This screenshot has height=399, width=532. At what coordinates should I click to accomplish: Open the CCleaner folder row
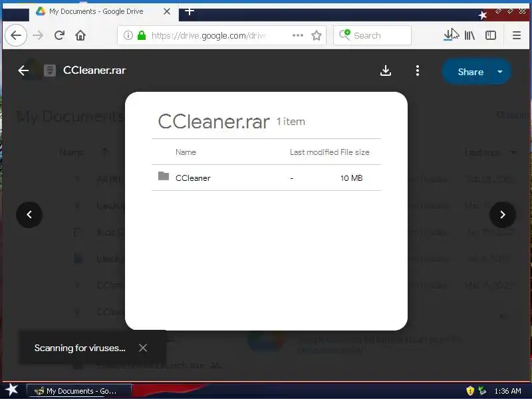click(267, 178)
